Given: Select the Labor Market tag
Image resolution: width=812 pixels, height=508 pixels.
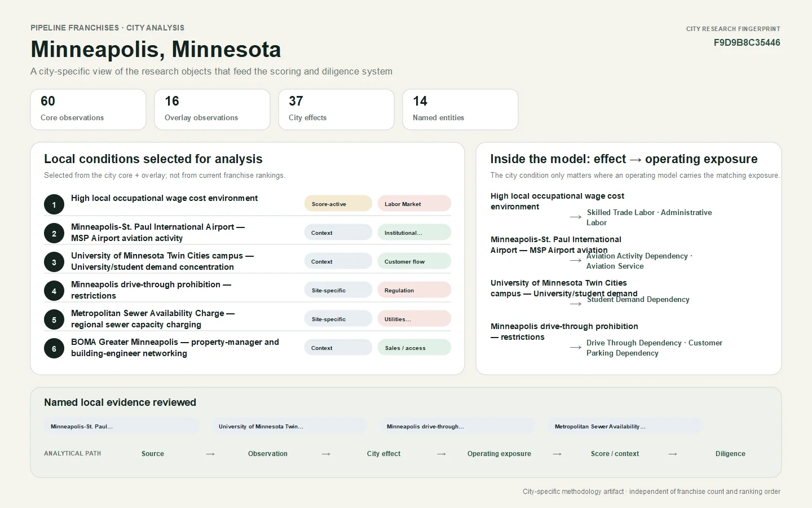Looking at the screenshot, I should (414, 204).
